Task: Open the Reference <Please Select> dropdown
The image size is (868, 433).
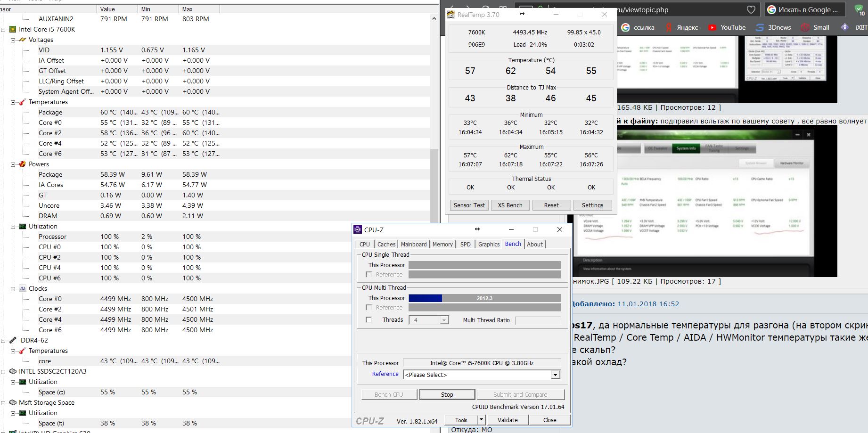Action: tap(556, 375)
